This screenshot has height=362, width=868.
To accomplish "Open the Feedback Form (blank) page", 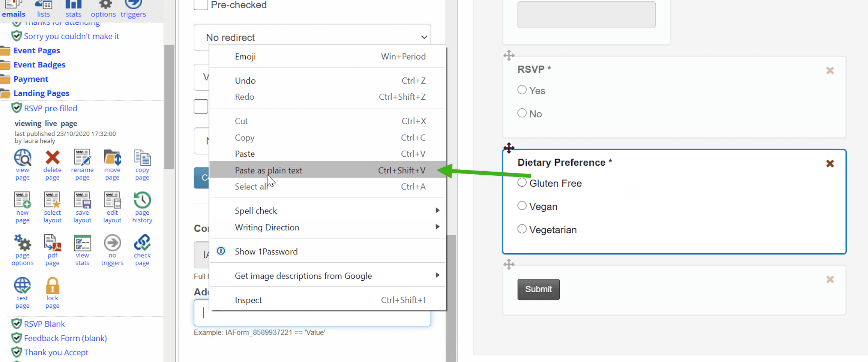I will coord(65,338).
